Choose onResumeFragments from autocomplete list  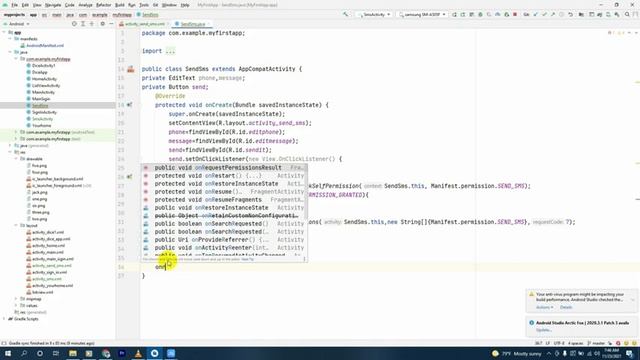[224, 200]
